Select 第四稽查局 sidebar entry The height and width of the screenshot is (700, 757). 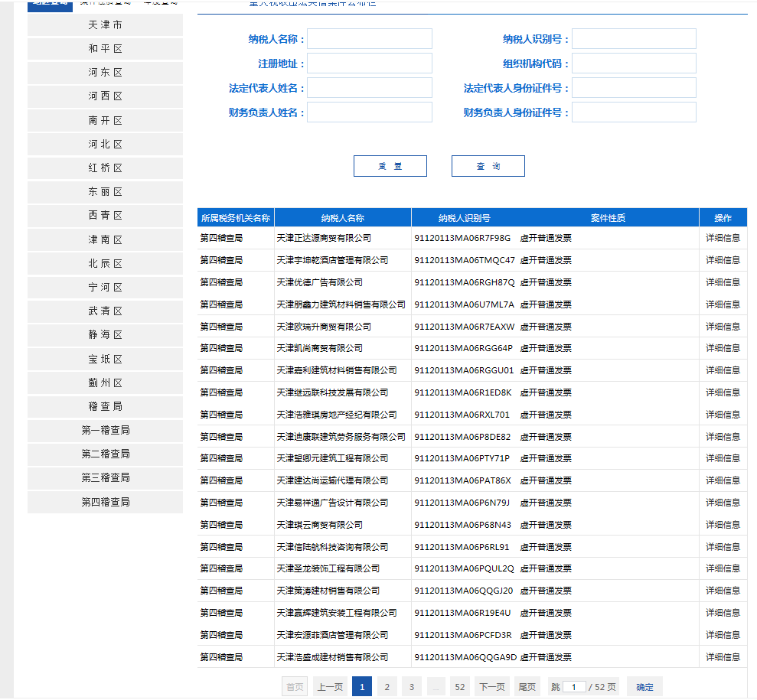106,502
